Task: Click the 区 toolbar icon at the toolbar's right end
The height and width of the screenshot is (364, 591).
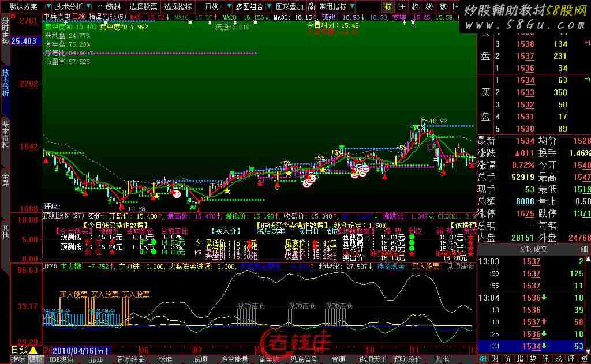Action: [456, 6]
